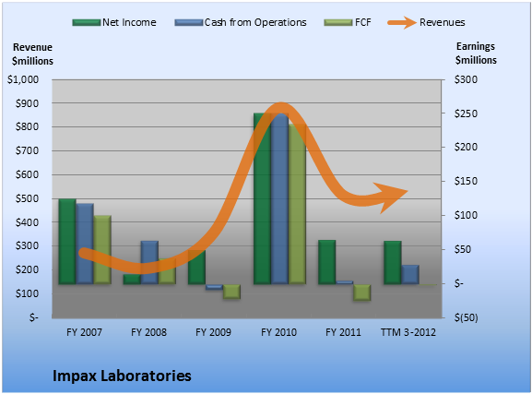Image resolution: width=532 pixels, height=394 pixels.
Task: Select the FY 2011 negative FCF bar
Action: coord(361,293)
